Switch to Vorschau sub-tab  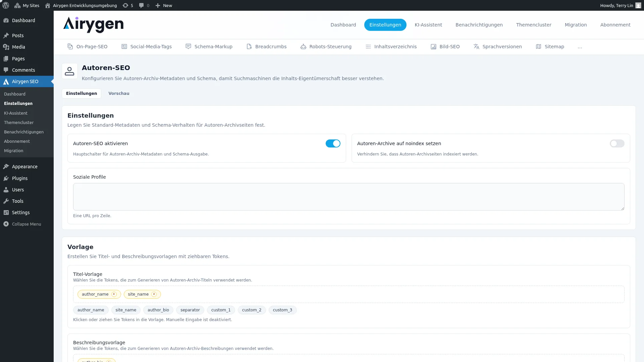click(x=119, y=94)
